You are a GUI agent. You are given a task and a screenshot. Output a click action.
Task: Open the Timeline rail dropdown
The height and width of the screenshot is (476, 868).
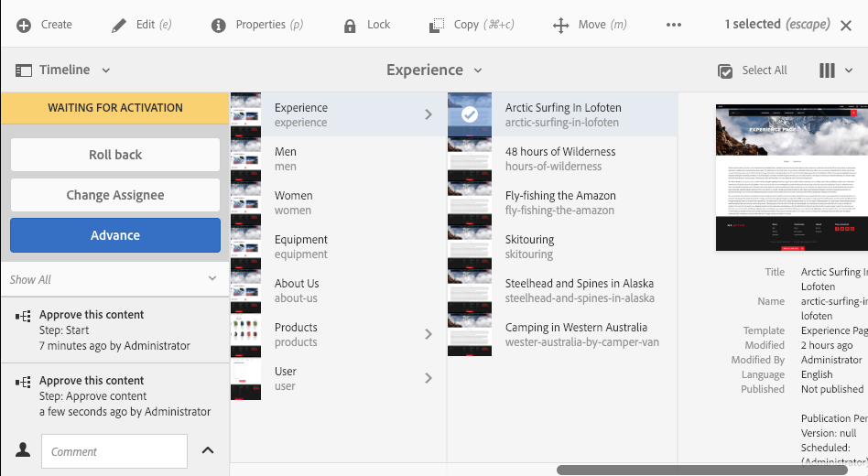105,70
